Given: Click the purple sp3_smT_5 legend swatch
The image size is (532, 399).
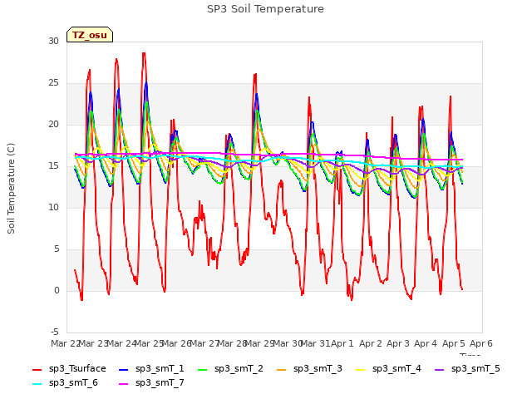Looking at the screenshot, I should click(x=440, y=369).
